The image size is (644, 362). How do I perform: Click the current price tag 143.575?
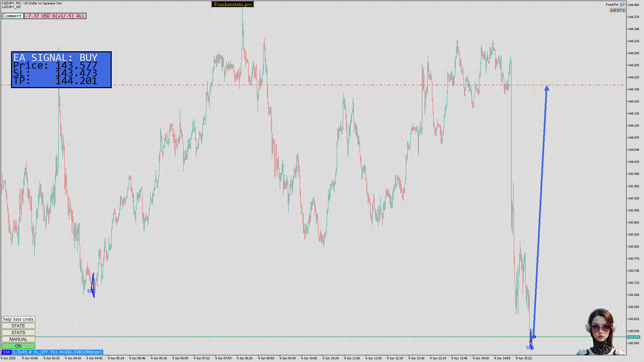tap(633, 337)
